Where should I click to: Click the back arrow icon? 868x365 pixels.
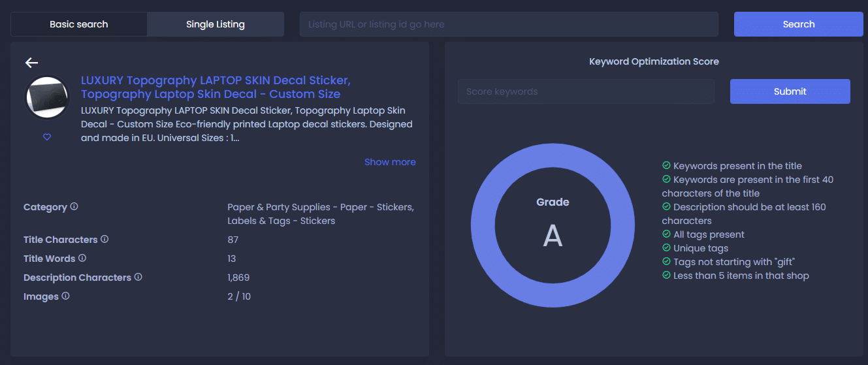coord(31,63)
